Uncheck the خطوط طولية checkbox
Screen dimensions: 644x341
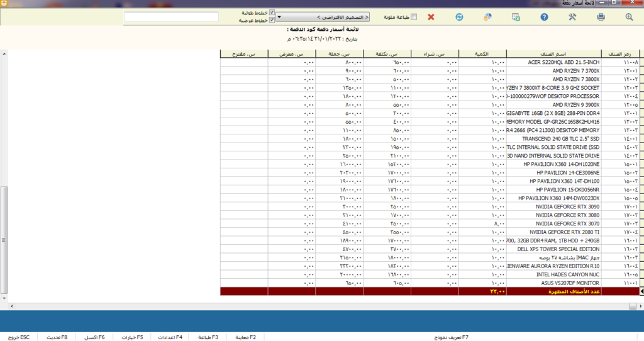[272, 13]
